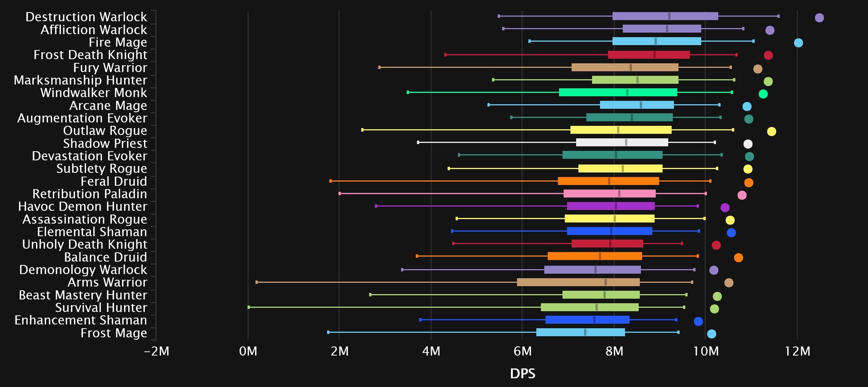The height and width of the screenshot is (387, 868).
Task: Click the 12M tick label on the axis
Action: click(797, 351)
